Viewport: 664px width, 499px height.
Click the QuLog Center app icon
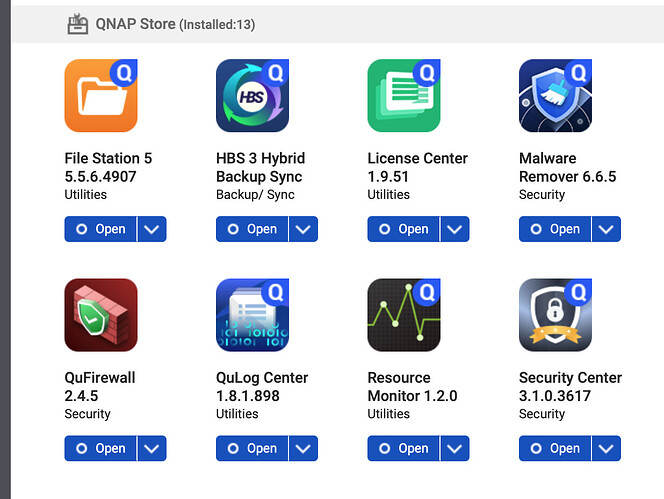(252, 315)
